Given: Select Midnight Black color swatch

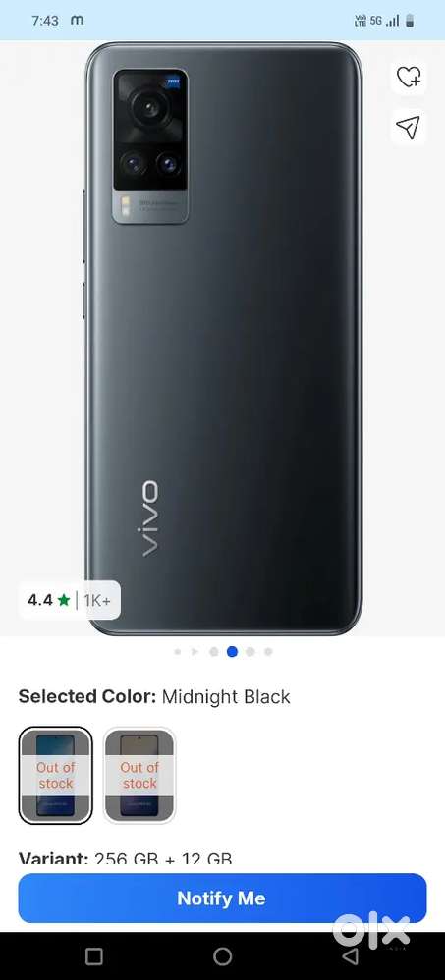Looking at the screenshot, I should pos(56,775).
